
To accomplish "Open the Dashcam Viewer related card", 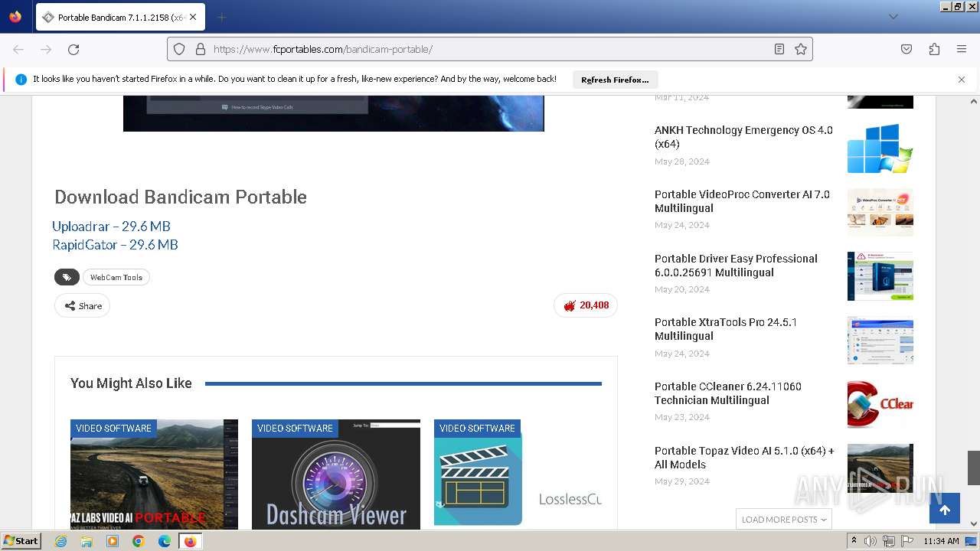I will pos(336,474).
